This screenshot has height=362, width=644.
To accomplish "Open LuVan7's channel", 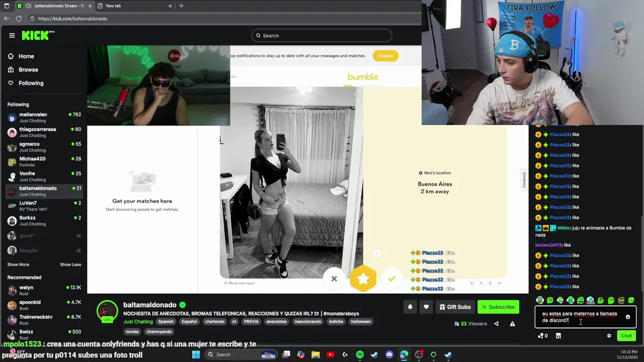I will click(x=44, y=206).
